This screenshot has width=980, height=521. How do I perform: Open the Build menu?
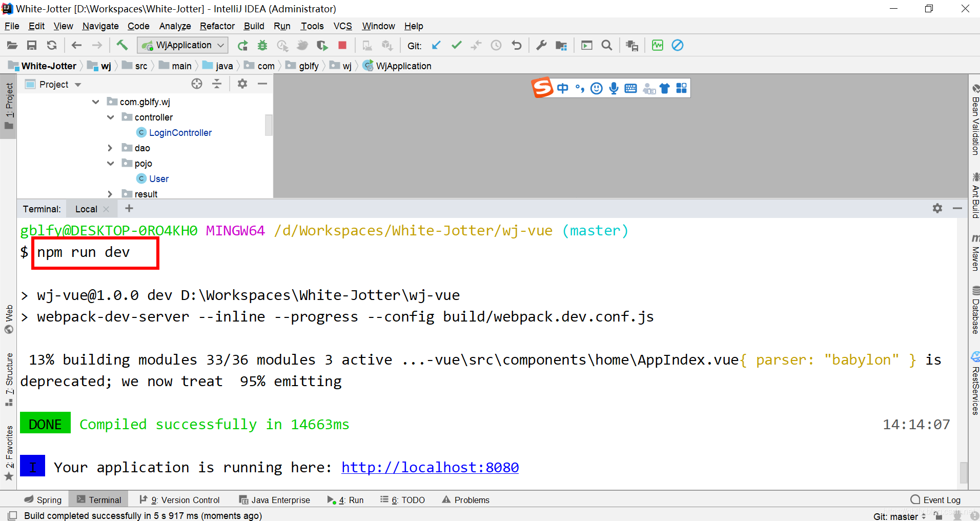(x=254, y=26)
